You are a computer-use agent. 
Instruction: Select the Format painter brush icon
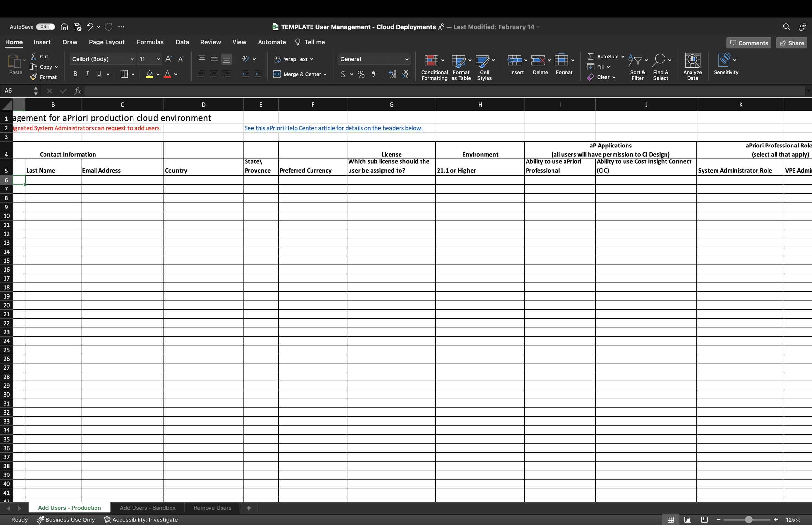tap(33, 77)
